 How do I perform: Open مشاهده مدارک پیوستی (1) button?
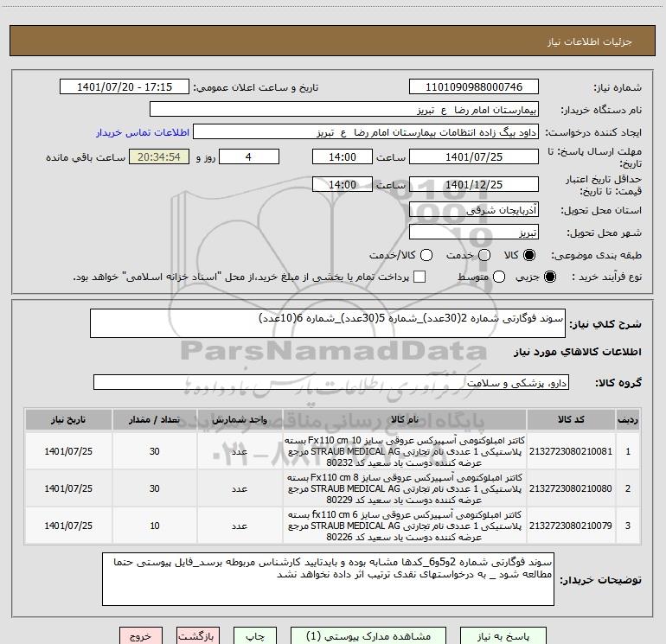tap(368, 636)
